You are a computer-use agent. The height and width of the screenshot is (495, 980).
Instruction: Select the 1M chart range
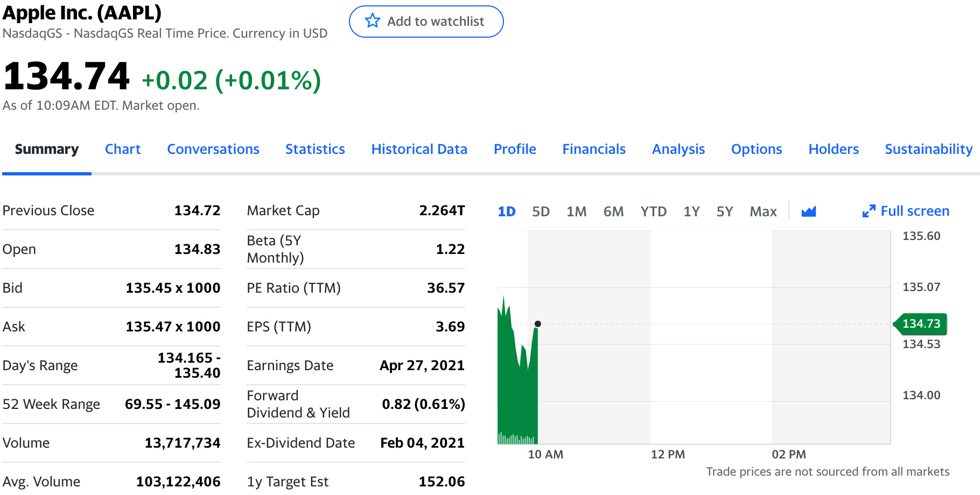[x=577, y=211]
